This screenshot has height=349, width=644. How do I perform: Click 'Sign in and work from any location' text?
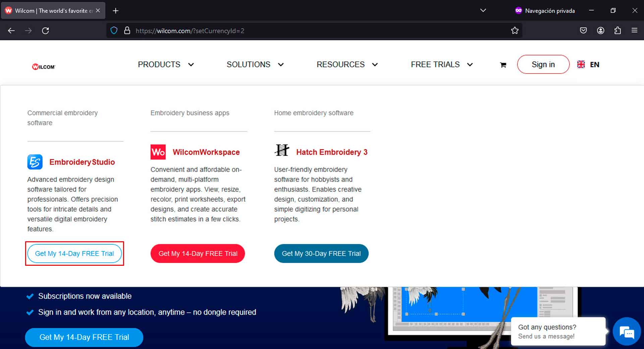click(147, 312)
